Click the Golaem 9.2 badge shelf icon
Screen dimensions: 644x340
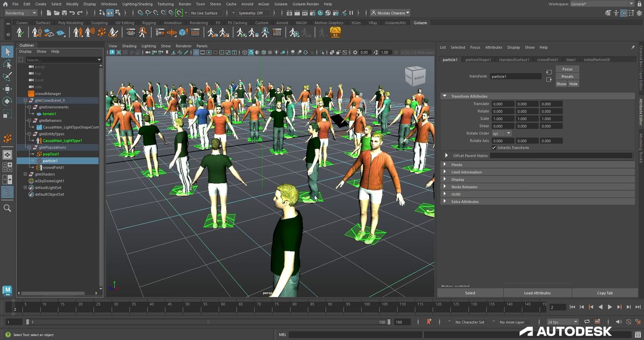point(335,33)
